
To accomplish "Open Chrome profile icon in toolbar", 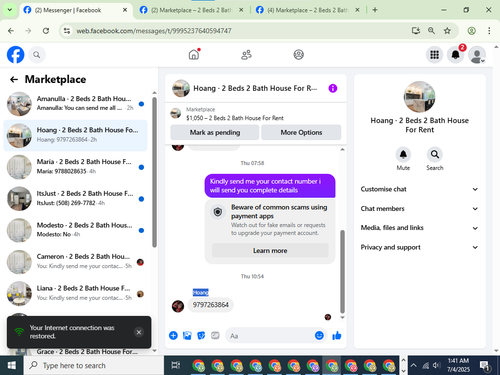I will click(x=471, y=31).
